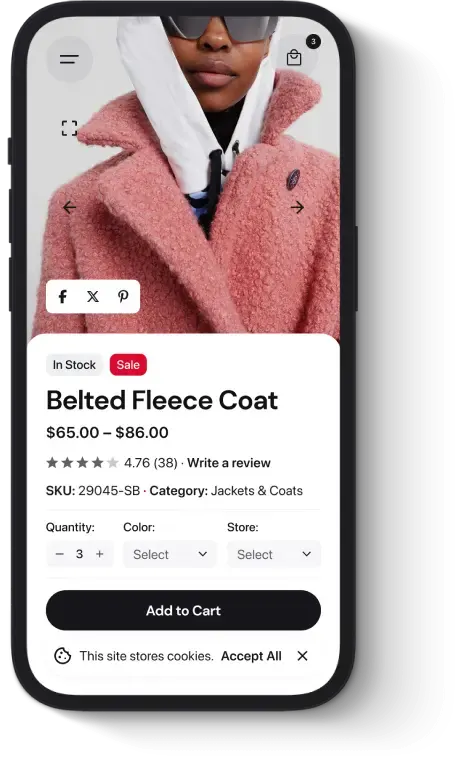Click the quantity value field
The image size is (468, 760).
click(79, 554)
